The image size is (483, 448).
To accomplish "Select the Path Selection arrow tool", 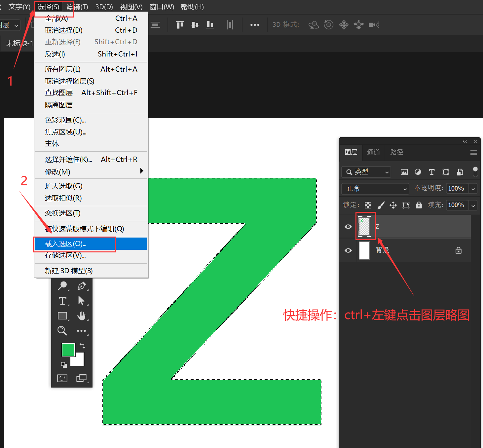I will point(81,301).
